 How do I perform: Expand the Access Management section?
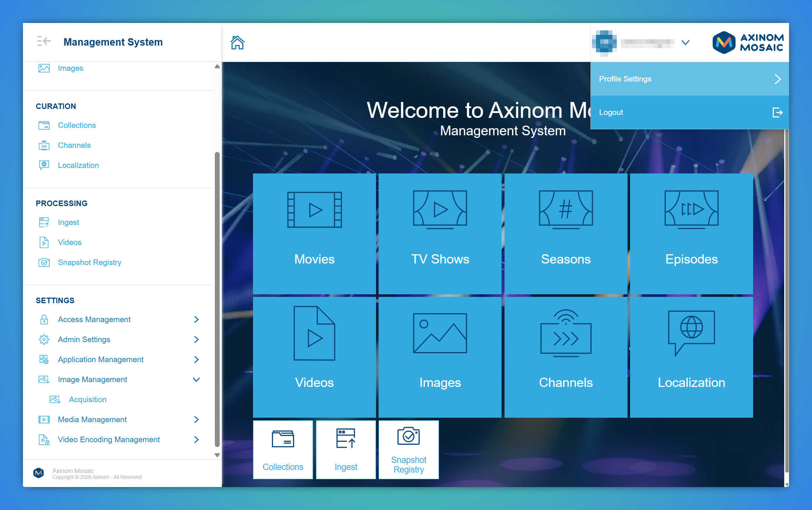pyautogui.click(x=196, y=319)
